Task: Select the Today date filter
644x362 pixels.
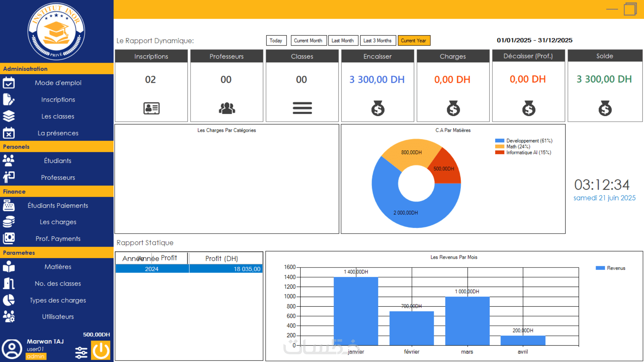Action: pos(276,41)
